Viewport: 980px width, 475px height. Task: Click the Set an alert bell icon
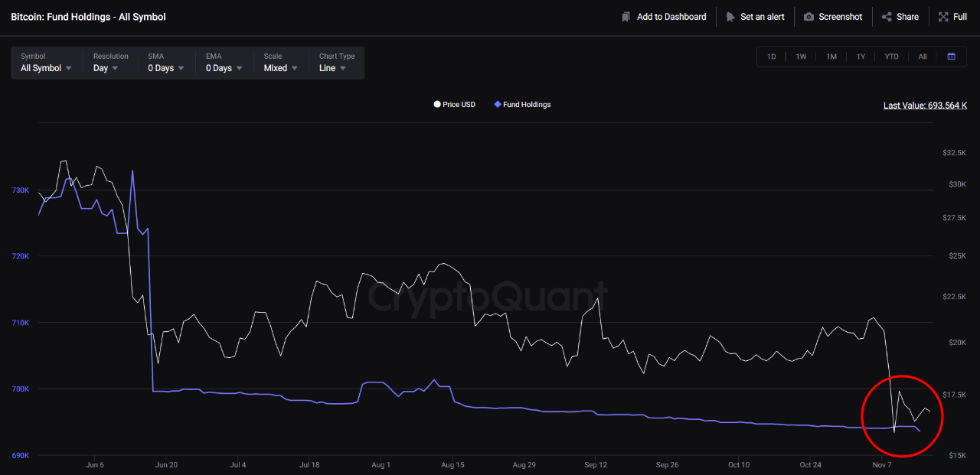tap(730, 17)
